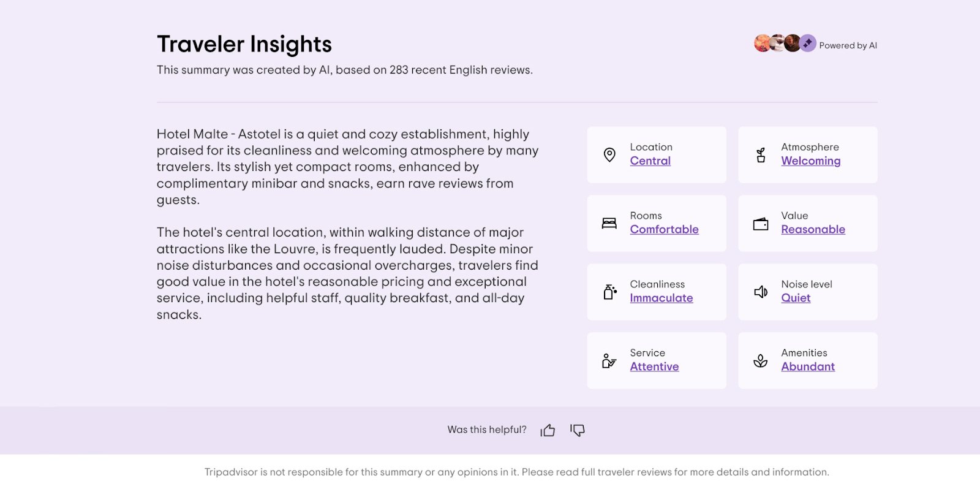
Task: Open the Reasonable value link
Action: coord(813,230)
